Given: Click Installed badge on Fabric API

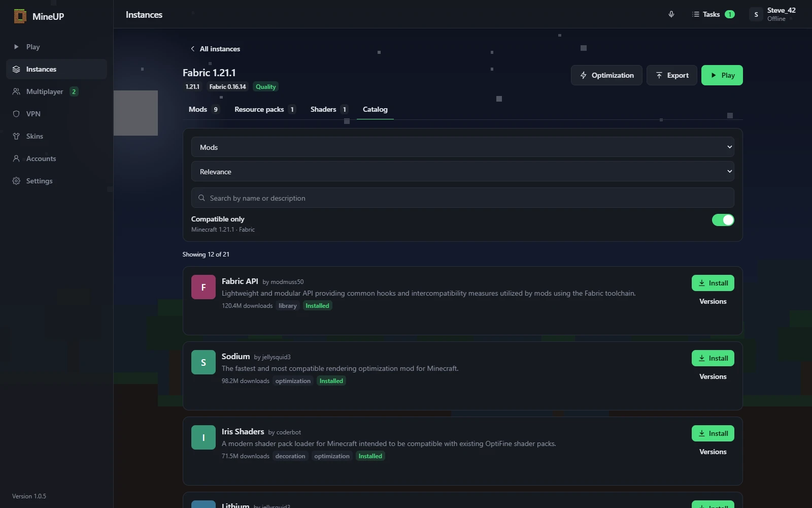Looking at the screenshot, I should tap(318, 306).
